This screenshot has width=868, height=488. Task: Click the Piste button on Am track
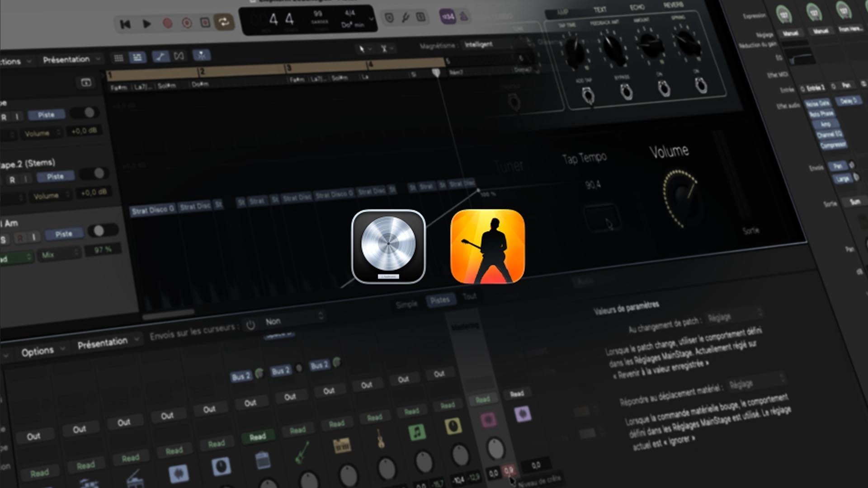click(64, 234)
